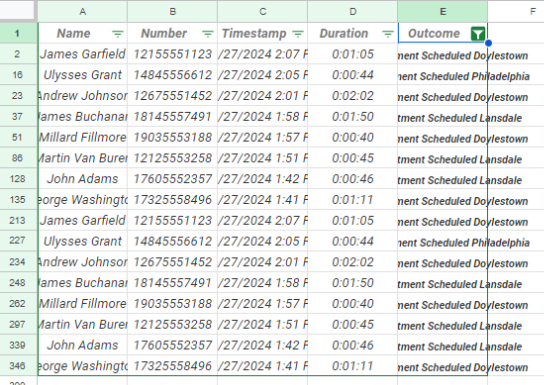Open the active Outcome filter icon

pyautogui.click(x=478, y=34)
